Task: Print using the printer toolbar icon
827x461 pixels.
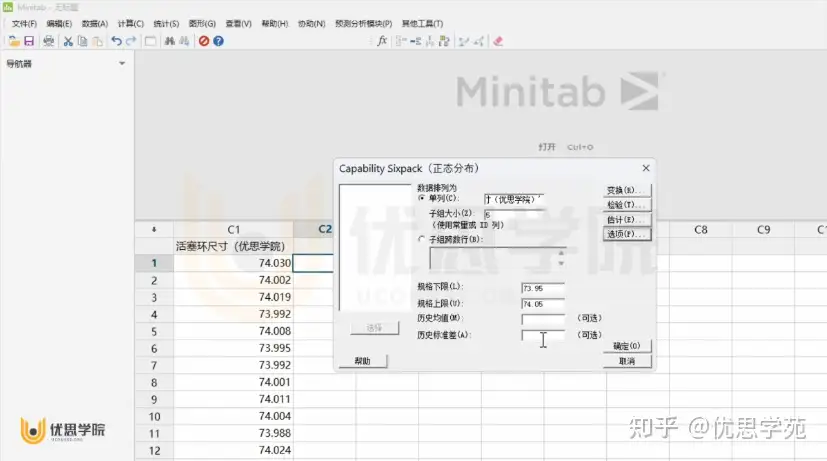Action: 49,41
